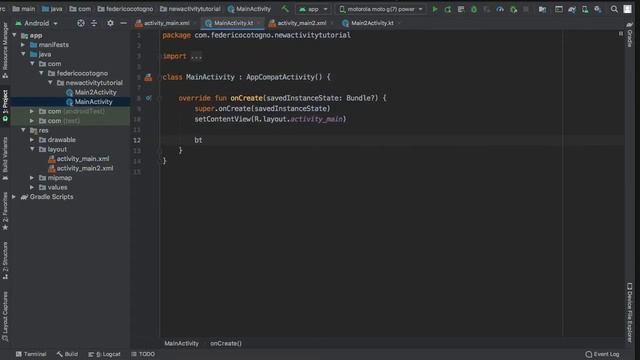Open the motorola moto g(7) power device dropdown
This screenshot has width=640, height=360.
pyautogui.click(x=381, y=9)
